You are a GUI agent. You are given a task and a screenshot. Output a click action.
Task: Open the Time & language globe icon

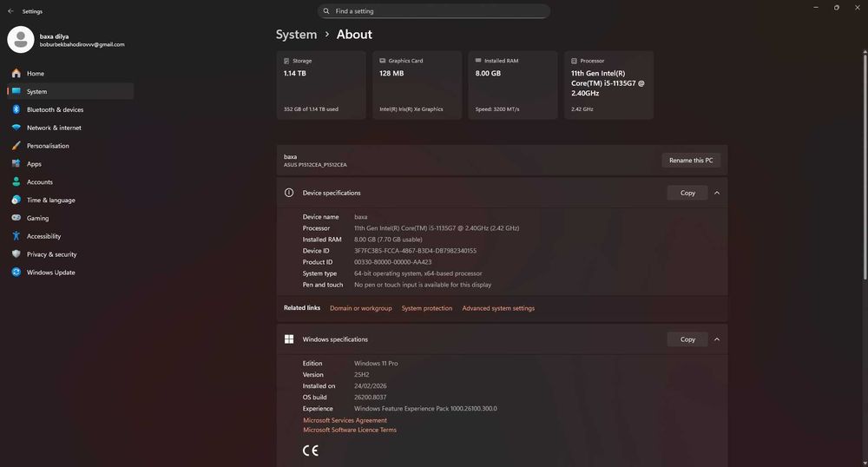16,200
